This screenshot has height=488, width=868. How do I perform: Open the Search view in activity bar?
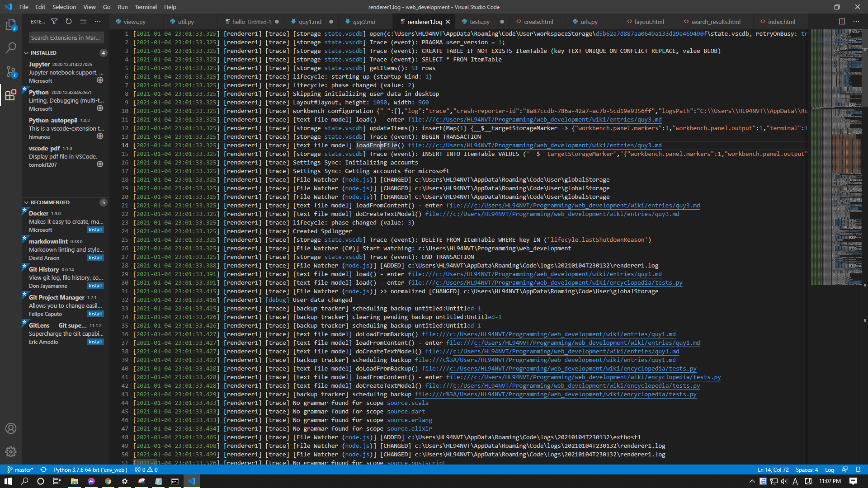tap(11, 47)
